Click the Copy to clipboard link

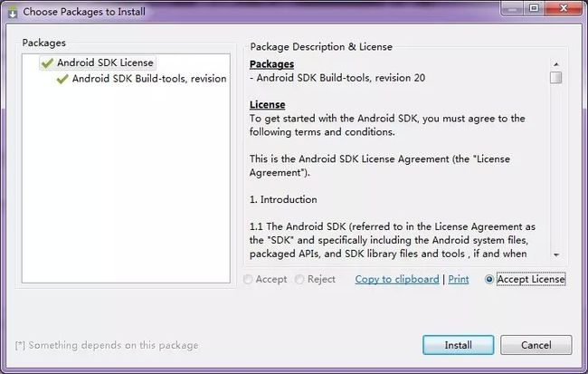coord(397,280)
